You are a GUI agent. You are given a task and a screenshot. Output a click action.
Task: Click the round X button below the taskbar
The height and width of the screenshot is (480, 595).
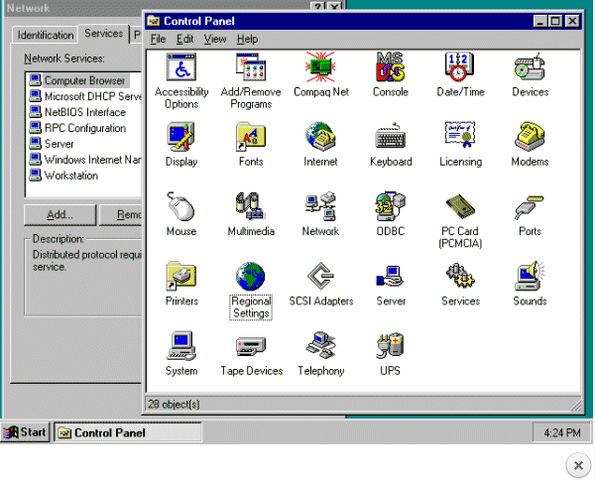click(578, 465)
